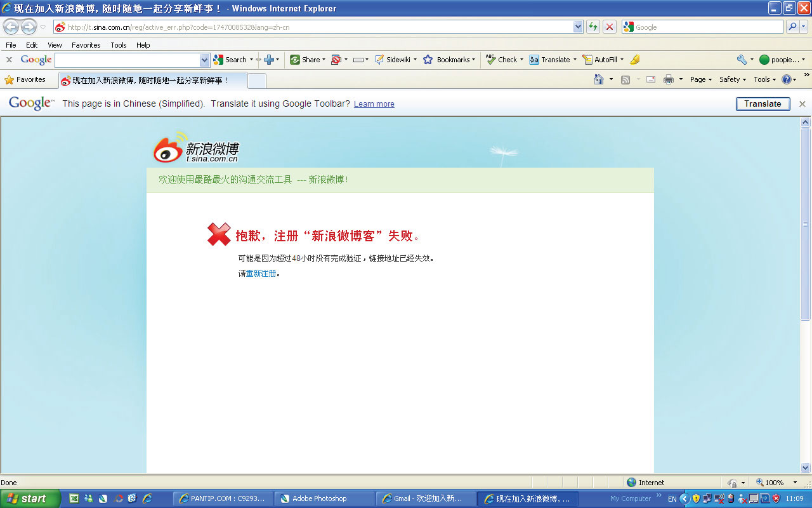Expand the Tools command bar menu
812x508 pixels.
point(764,79)
